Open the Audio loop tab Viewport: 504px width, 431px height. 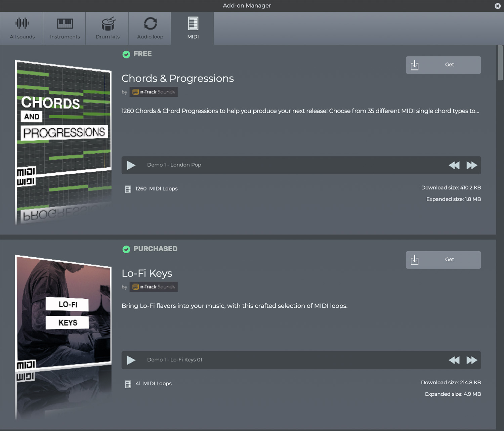[150, 29]
